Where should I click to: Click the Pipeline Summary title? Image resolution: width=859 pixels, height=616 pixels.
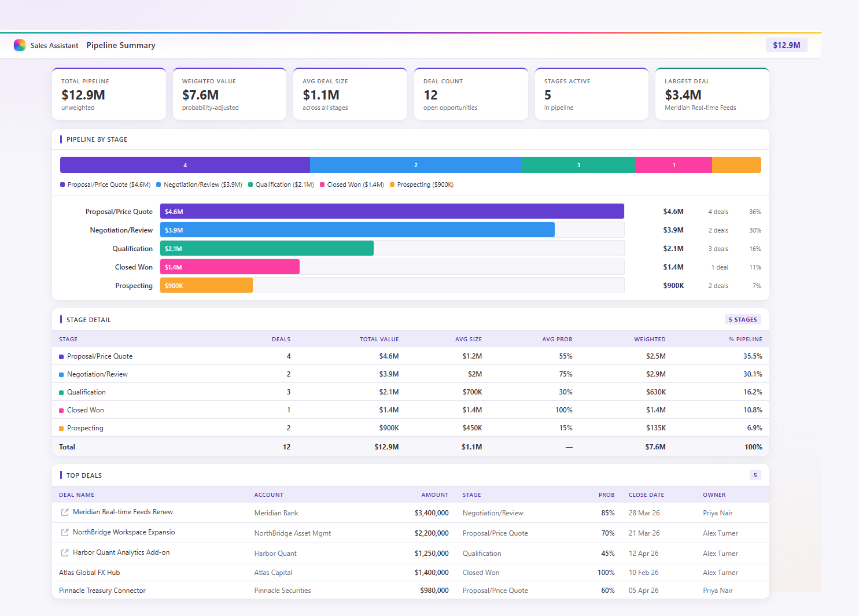tap(121, 45)
